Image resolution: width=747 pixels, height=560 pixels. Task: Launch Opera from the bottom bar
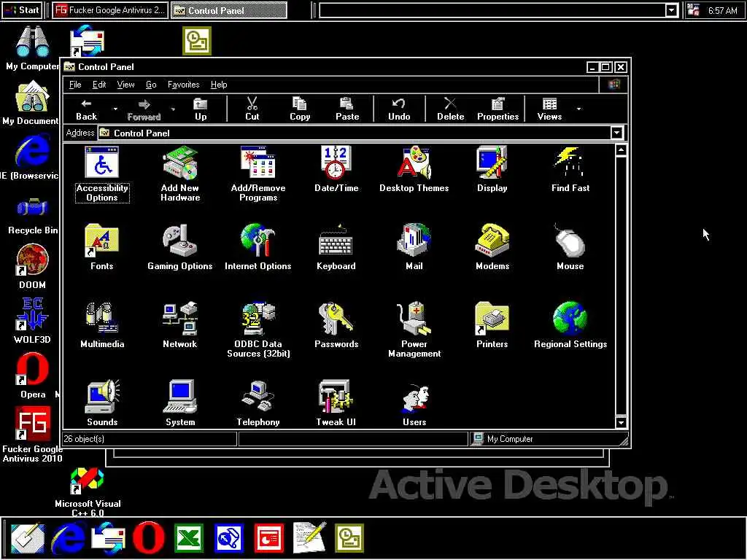click(x=149, y=538)
